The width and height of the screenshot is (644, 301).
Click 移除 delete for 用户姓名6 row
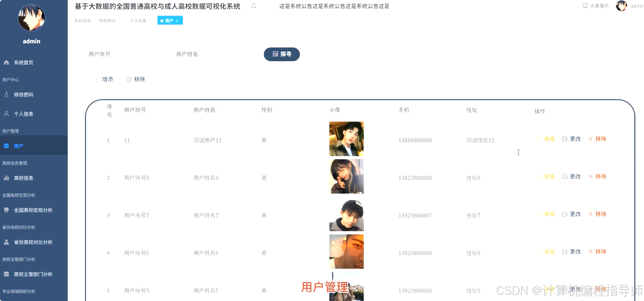click(x=597, y=251)
